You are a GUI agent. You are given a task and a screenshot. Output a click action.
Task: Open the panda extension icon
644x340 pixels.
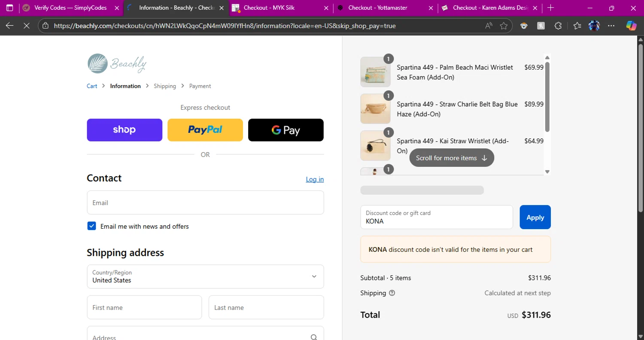[x=524, y=26]
